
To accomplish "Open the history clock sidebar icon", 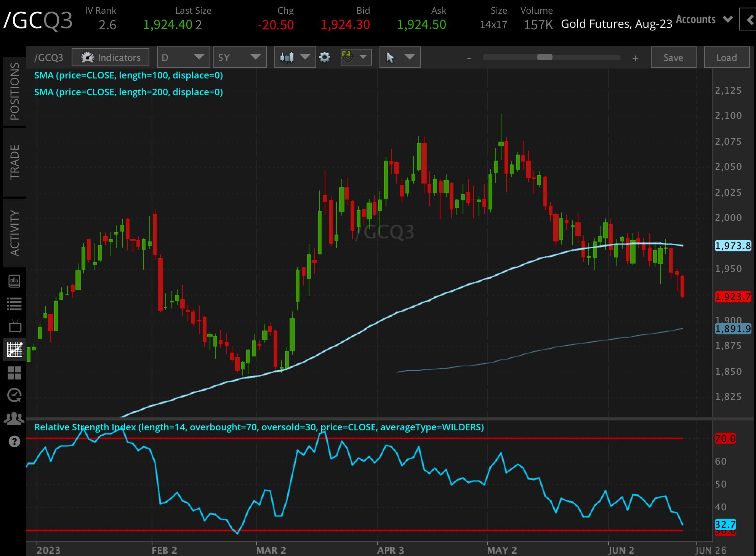I will point(14,395).
